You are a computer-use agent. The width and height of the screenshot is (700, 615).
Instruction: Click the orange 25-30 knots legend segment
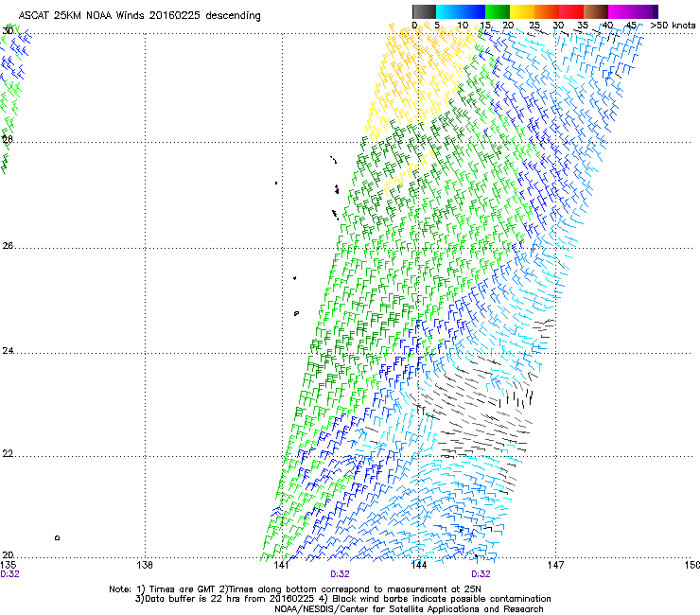(547, 11)
